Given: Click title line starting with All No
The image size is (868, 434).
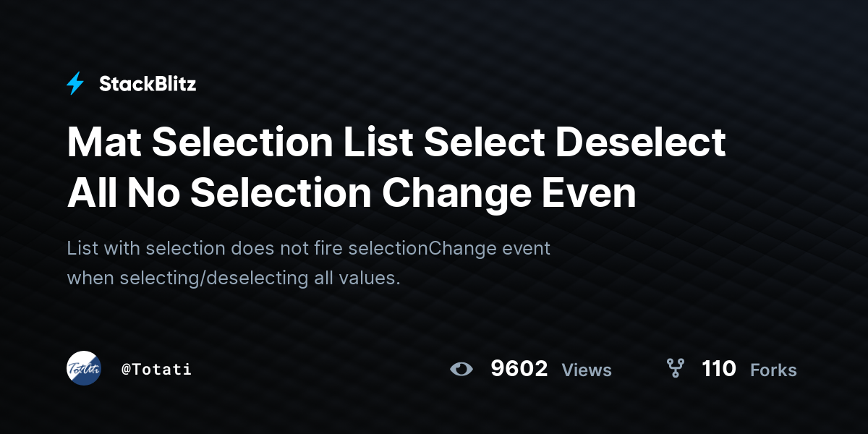Looking at the screenshot, I should [352, 192].
